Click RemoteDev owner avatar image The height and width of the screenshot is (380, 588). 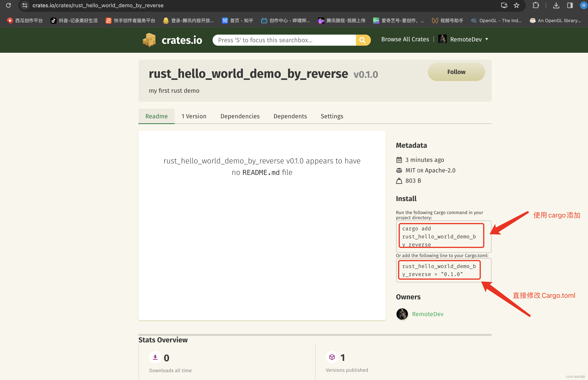[x=402, y=314]
